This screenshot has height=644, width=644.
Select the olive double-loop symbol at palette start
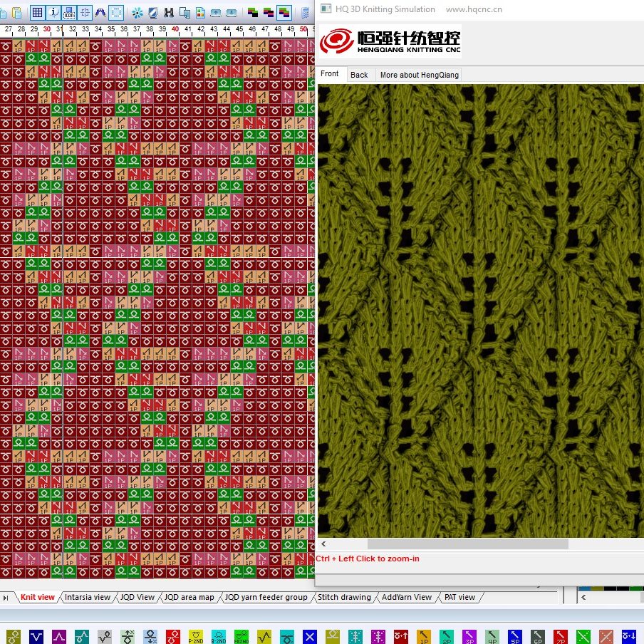point(14,637)
